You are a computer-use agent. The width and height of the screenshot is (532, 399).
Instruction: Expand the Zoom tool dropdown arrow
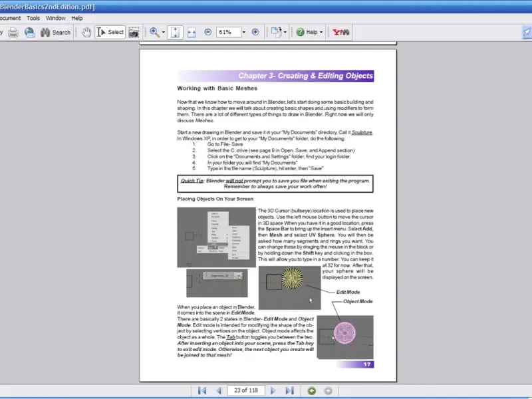click(x=163, y=32)
